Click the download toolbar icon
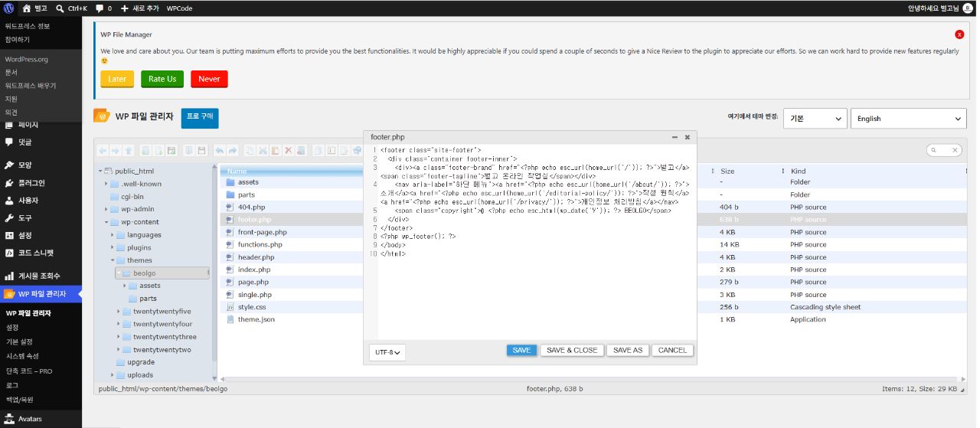Screen dimensions: 980x428 tap(201, 151)
